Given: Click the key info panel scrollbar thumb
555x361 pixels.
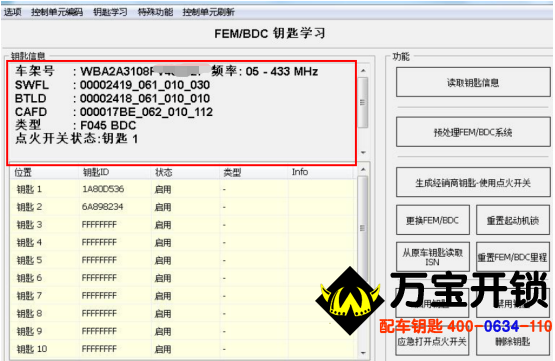Looking at the screenshot, I should tap(363, 103).
